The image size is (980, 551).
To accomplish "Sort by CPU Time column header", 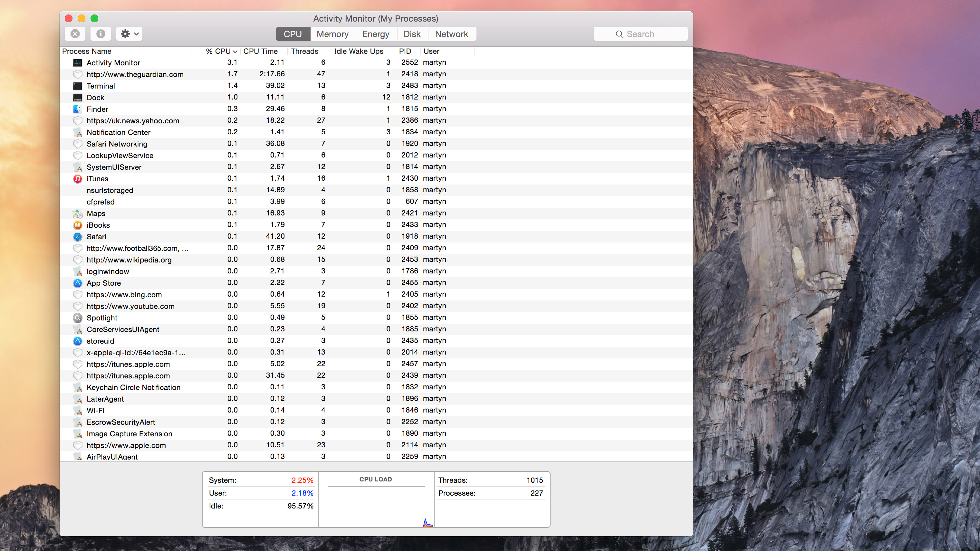I will 264,51.
